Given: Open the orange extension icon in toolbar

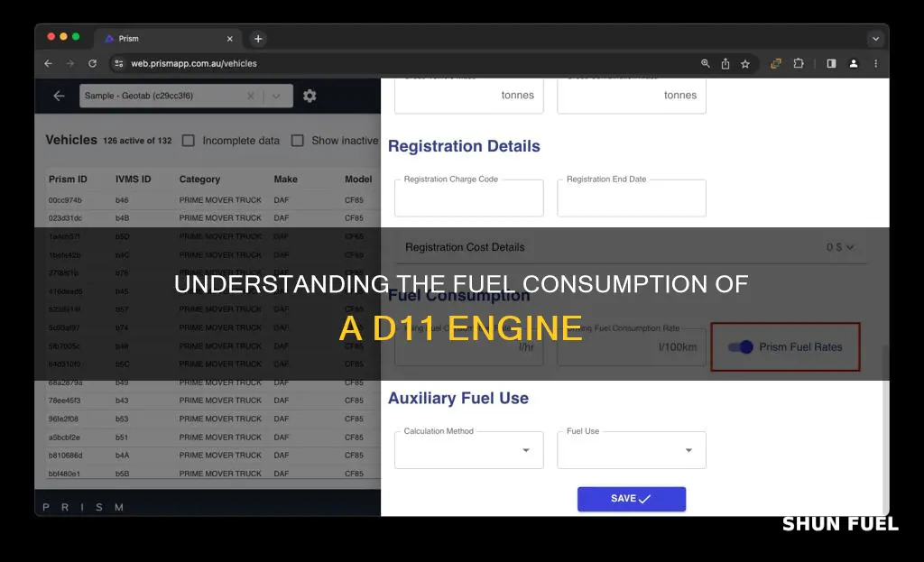Looking at the screenshot, I should (x=776, y=64).
